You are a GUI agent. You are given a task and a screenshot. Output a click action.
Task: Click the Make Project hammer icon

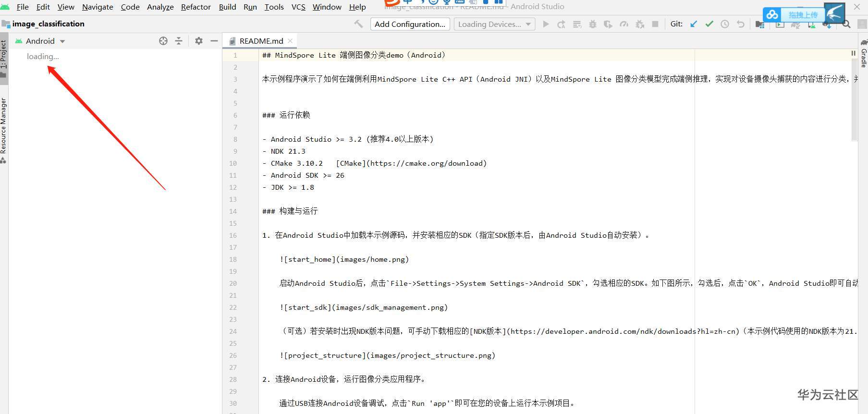(358, 24)
